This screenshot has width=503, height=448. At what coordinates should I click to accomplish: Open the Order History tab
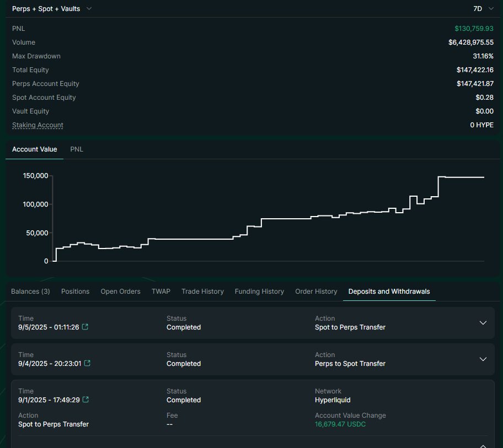pos(316,292)
